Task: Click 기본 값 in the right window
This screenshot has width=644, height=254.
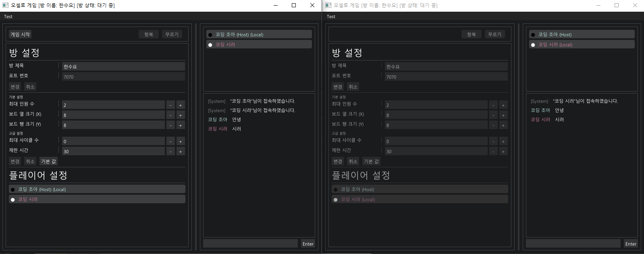Action: (x=372, y=161)
